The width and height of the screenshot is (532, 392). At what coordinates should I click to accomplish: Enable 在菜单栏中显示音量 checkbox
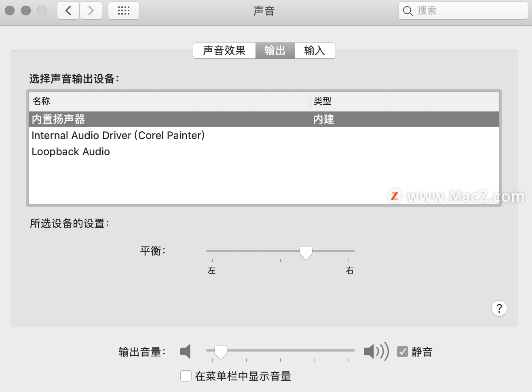(186, 376)
